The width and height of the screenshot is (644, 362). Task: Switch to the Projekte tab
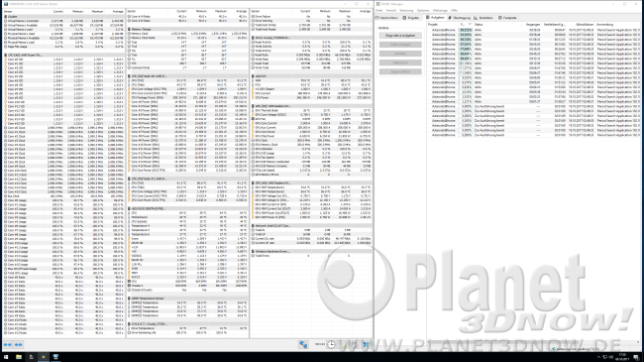pyautogui.click(x=411, y=18)
